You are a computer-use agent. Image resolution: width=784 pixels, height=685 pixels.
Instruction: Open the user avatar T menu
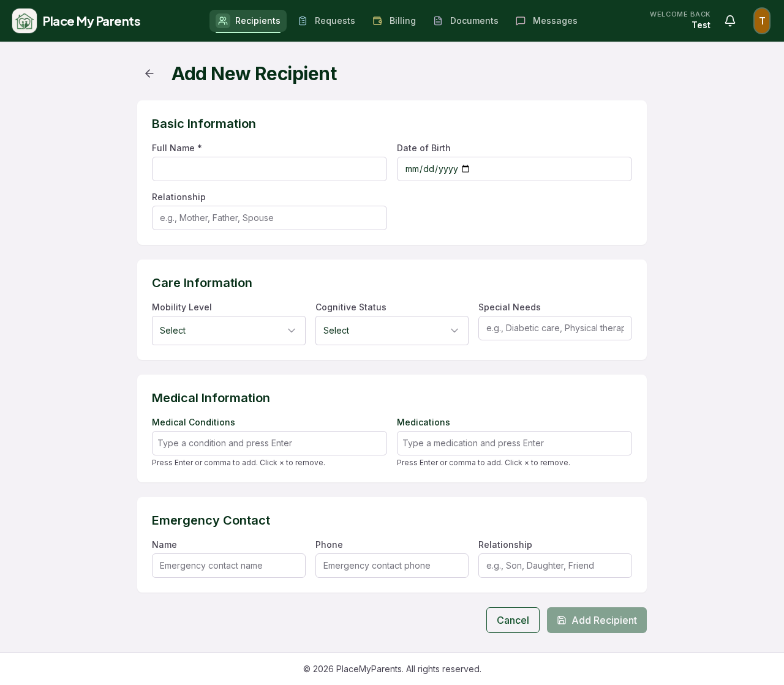coord(762,21)
